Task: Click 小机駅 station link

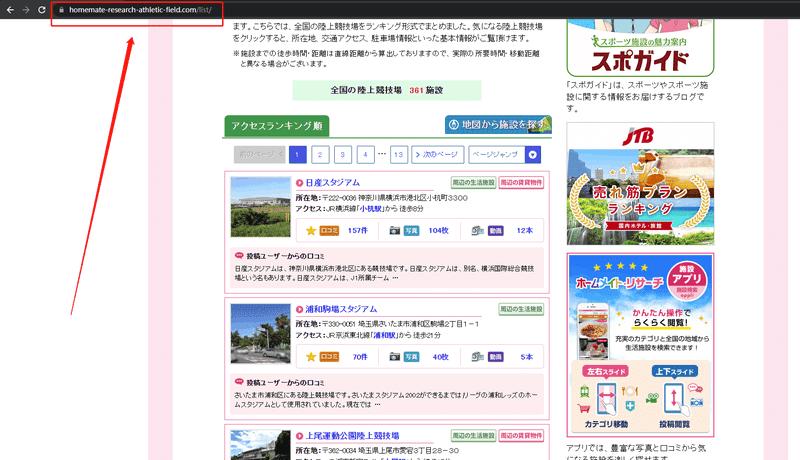Action: click(x=370, y=209)
